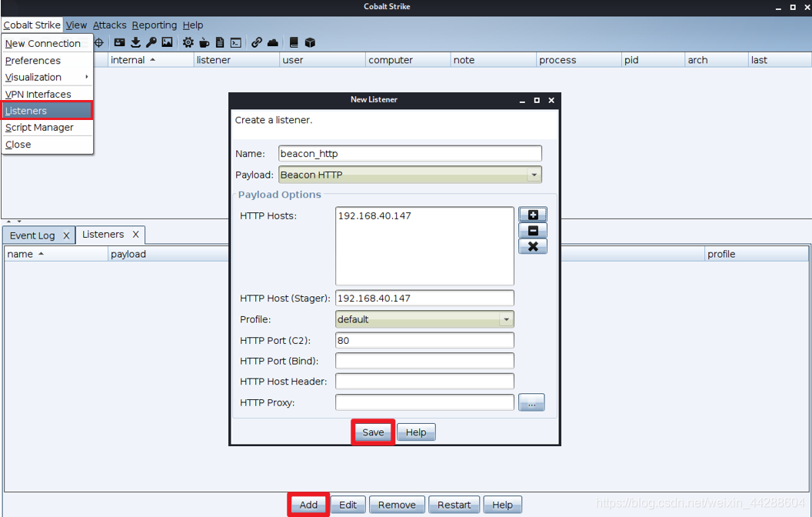The height and width of the screenshot is (517, 812).
Task: Click Add button below listeners table
Action: tap(308, 505)
